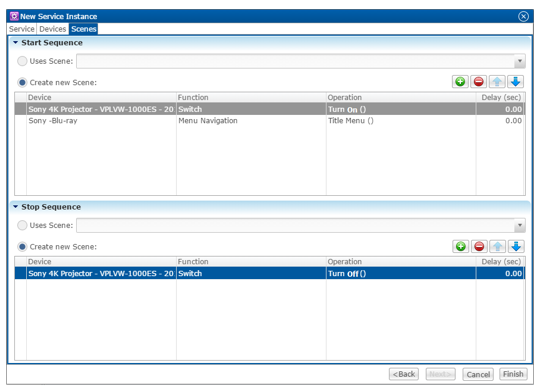Image resolution: width=539 pixels, height=391 pixels.
Task: Click Turn On row delay value 0.00
Action: 513,109
